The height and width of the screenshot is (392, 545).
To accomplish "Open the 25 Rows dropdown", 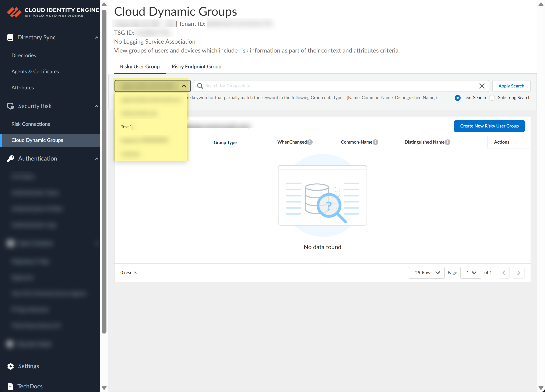I will click(426, 273).
